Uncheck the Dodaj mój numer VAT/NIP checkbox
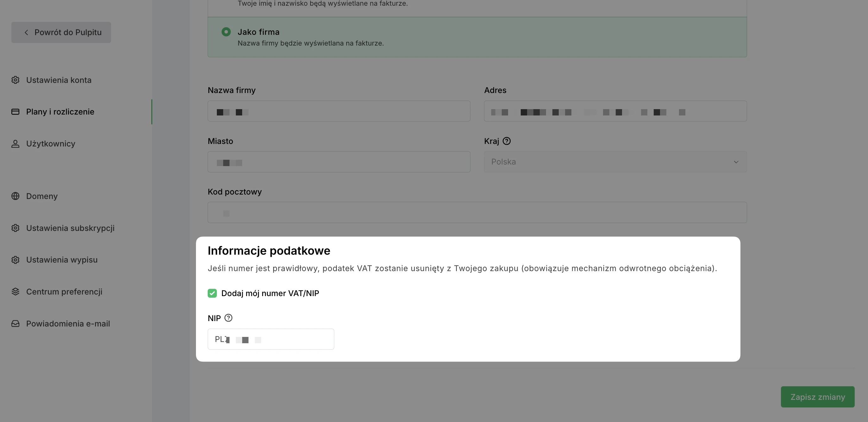868x422 pixels. (212, 293)
